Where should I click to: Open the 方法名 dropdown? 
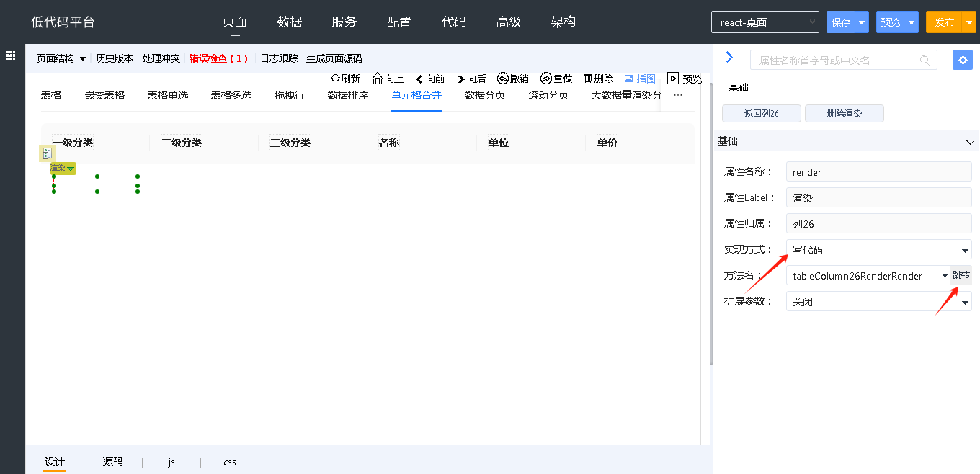tap(868, 276)
